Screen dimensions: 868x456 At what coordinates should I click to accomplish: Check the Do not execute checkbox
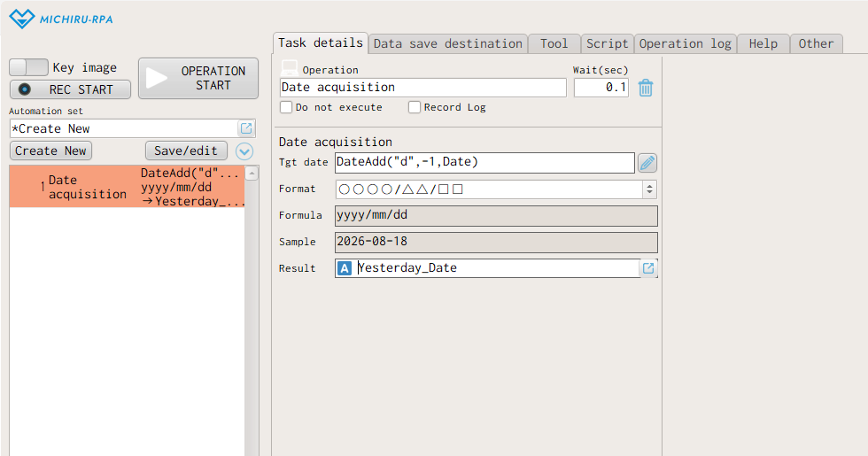pos(286,107)
